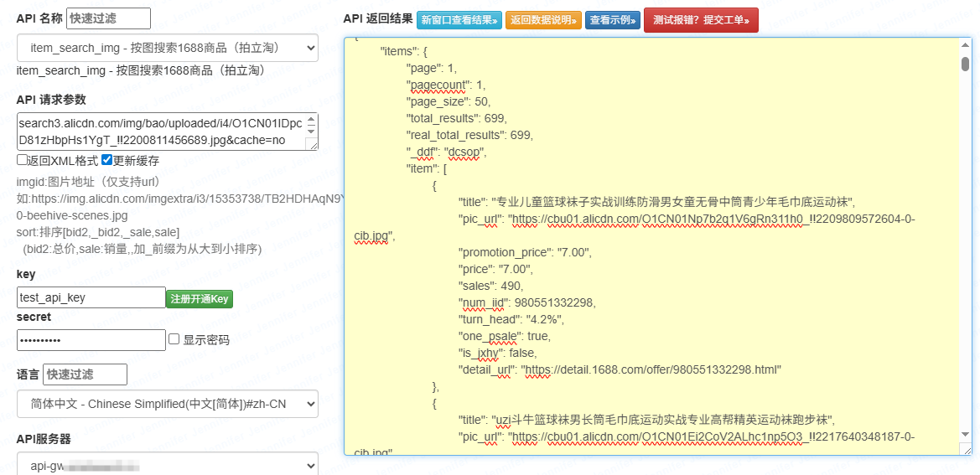980x475 pixels.
Task: Click the "real_total_results": 699 line
Action: [x=469, y=135]
